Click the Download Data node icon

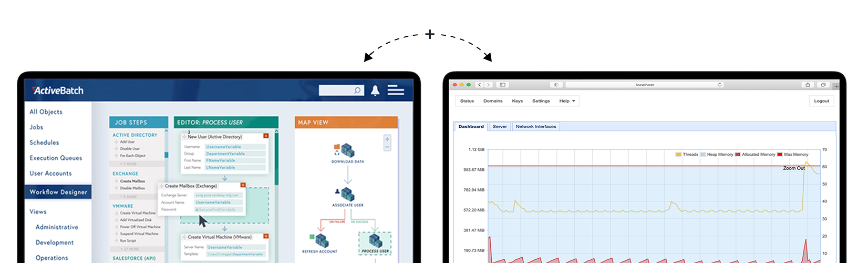pos(347,150)
